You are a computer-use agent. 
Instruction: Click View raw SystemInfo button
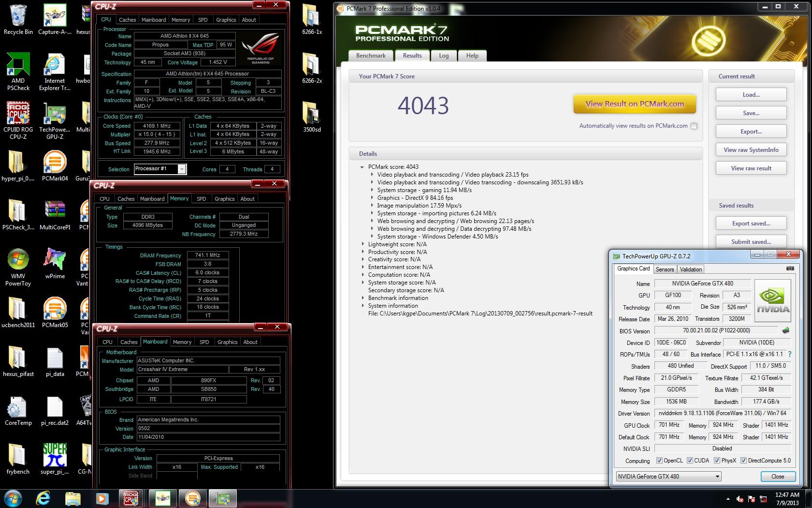(x=751, y=150)
